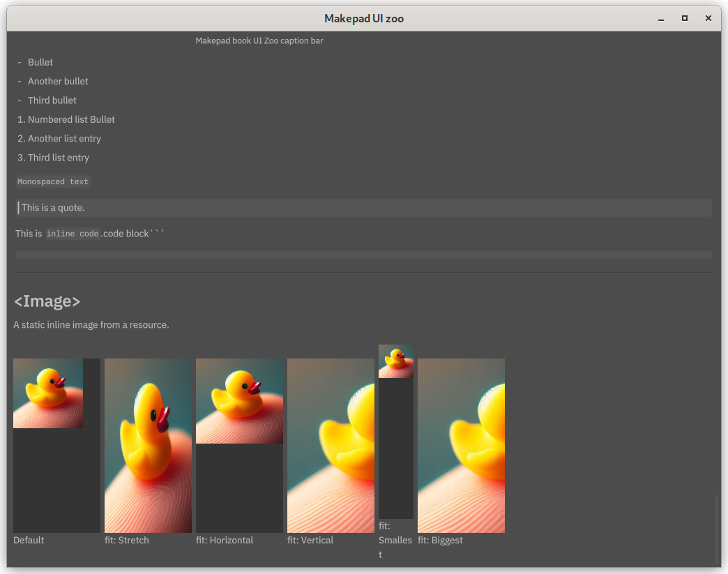Click the "Another bullet" list item

click(58, 81)
